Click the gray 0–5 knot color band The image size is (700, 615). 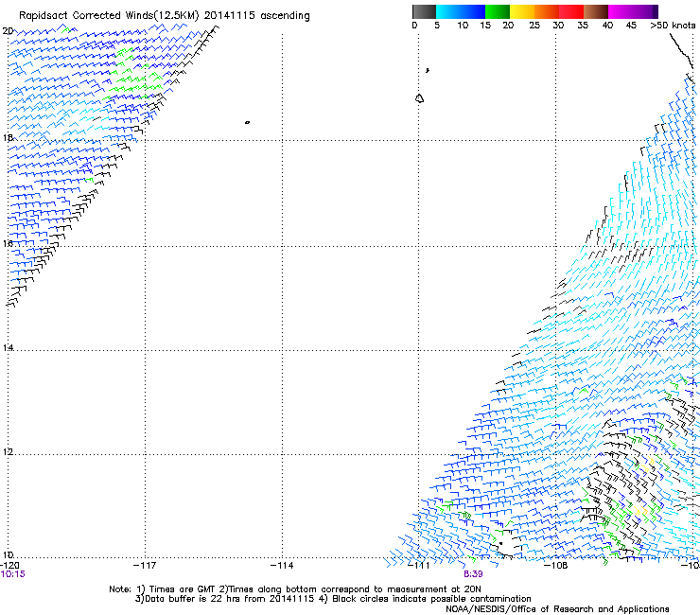pyautogui.click(x=424, y=11)
